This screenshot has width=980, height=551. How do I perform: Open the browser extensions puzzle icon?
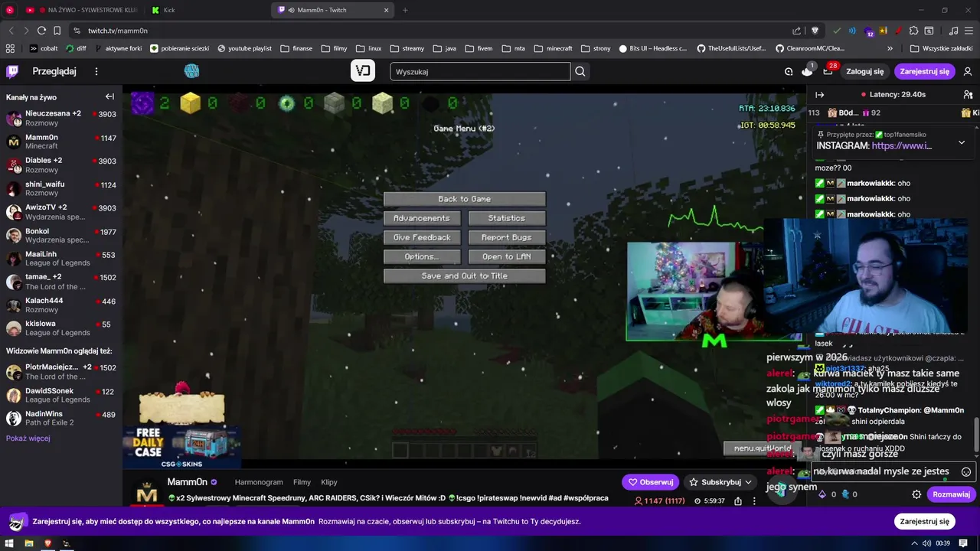914,31
